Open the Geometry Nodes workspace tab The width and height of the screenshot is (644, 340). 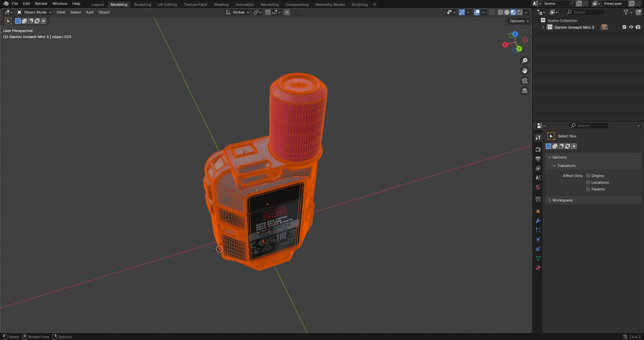(330, 4)
